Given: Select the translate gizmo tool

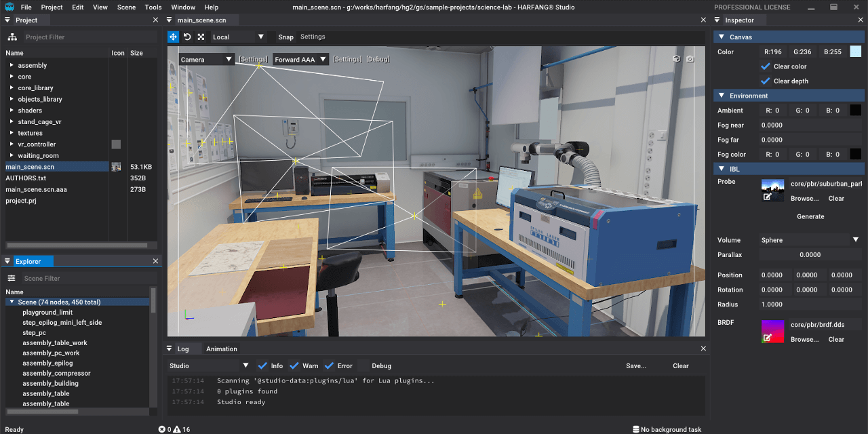Looking at the screenshot, I should [173, 37].
